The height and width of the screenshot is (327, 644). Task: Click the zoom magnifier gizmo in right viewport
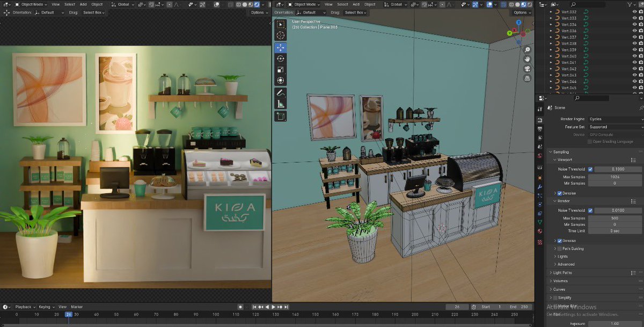[x=528, y=49]
